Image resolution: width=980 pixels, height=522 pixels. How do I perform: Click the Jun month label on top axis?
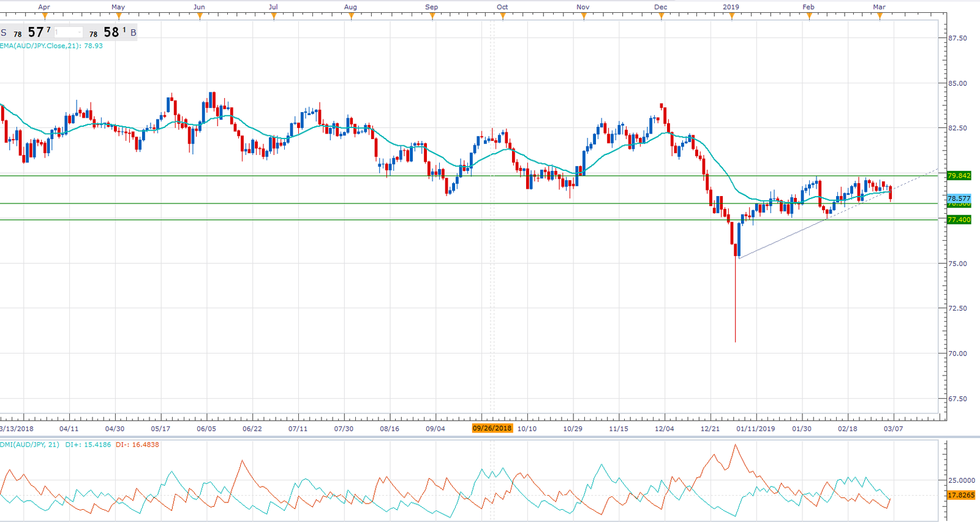click(199, 7)
